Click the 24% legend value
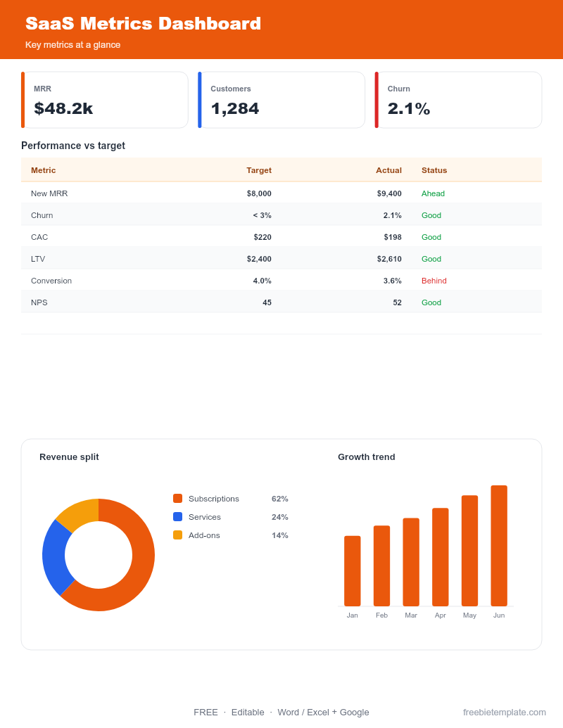563x728 pixels. [279, 517]
